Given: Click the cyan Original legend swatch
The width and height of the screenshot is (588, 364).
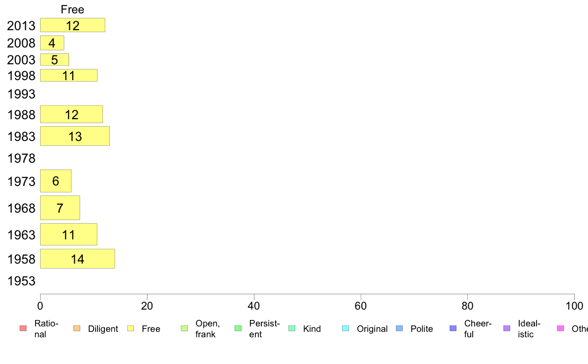Looking at the screenshot, I should (346, 328).
